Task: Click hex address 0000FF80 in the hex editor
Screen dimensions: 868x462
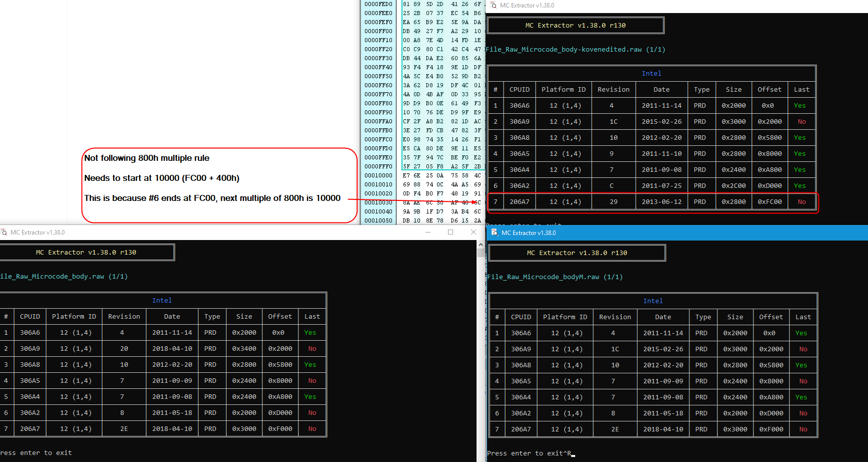Action: pyautogui.click(x=378, y=103)
